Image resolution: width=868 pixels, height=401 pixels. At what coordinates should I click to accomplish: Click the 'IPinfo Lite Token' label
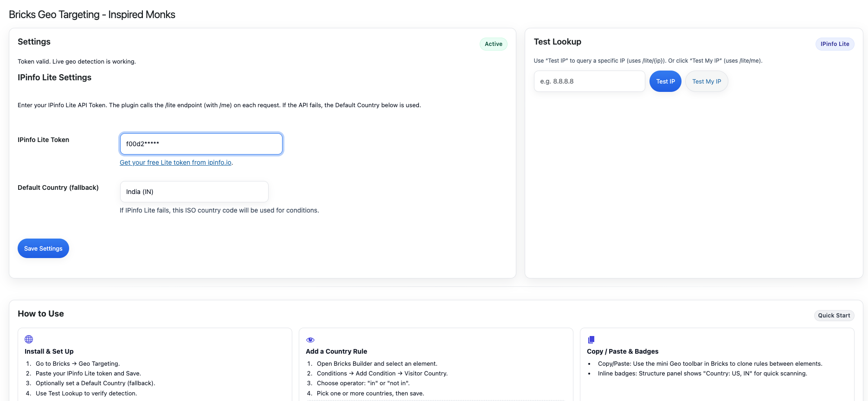click(43, 140)
